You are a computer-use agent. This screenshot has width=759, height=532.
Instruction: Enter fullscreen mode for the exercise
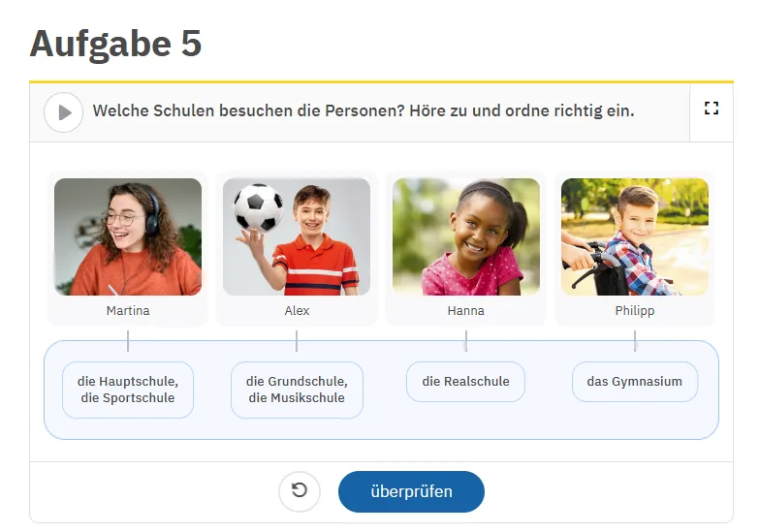click(x=712, y=110)
